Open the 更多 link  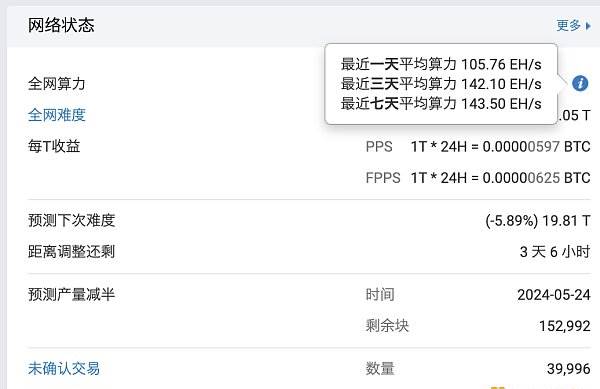[569, 26]
